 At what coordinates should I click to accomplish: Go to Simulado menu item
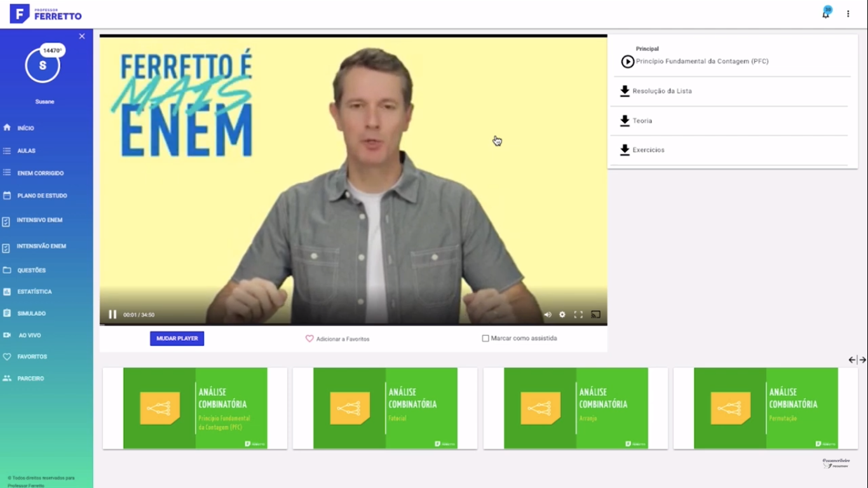[x=31, y=313]
